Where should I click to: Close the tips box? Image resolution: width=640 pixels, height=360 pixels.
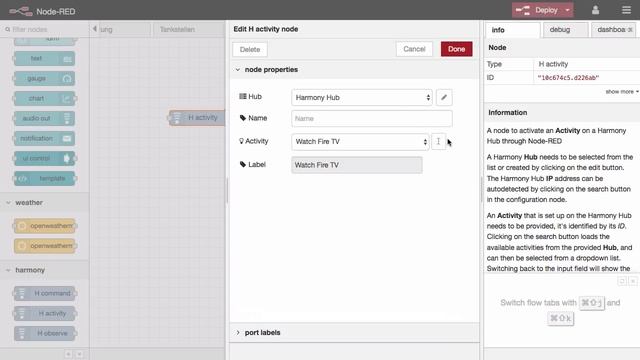pyautogui.click(x=633, y=281)
